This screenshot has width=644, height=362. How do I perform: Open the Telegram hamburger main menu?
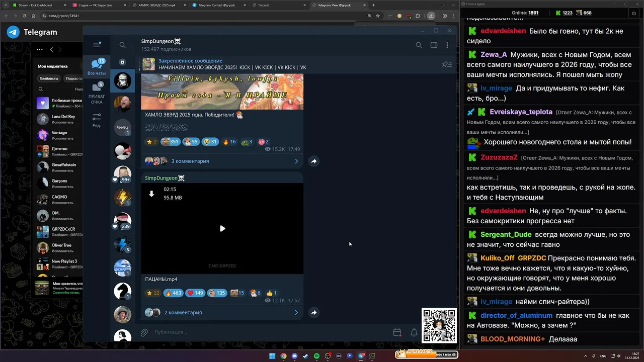[97, 45]
